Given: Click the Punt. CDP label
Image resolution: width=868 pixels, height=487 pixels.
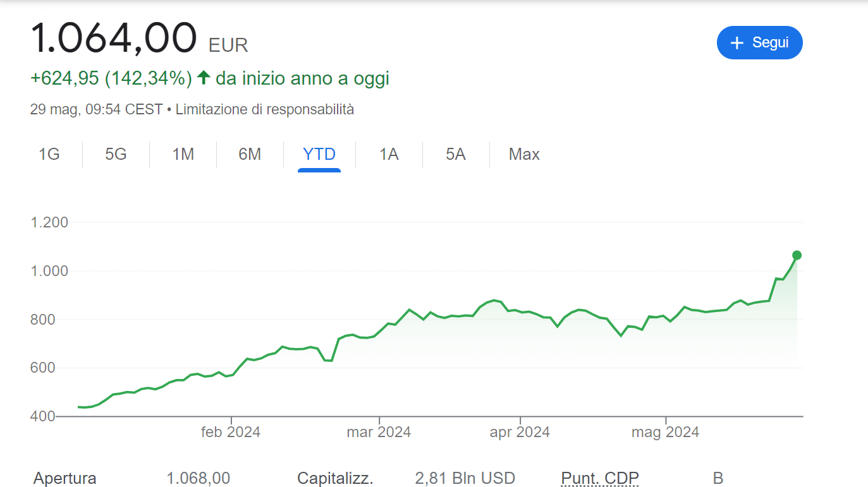Looking at the screenshot, I should pos(599,478).
